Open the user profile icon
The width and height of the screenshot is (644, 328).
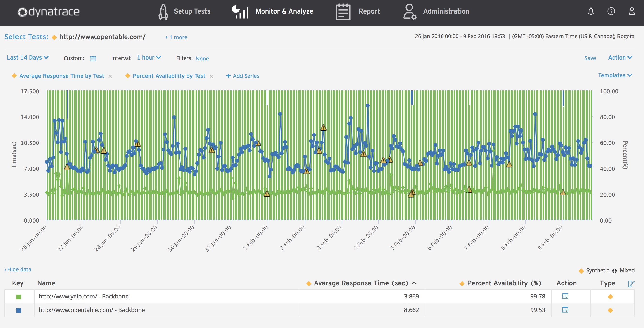[632, 11]
